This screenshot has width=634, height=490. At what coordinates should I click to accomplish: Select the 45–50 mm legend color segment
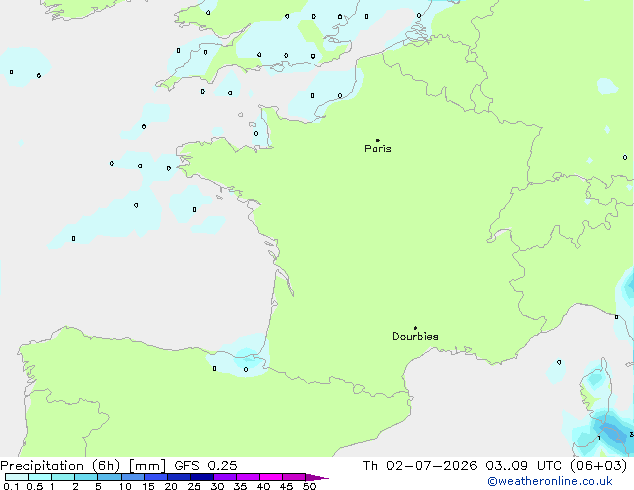(x=294, y=477)
